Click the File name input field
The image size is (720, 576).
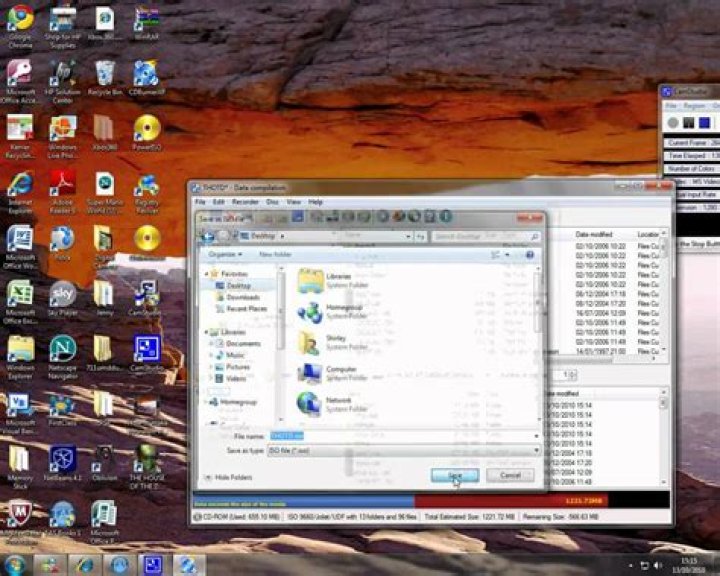coord(400,436)
